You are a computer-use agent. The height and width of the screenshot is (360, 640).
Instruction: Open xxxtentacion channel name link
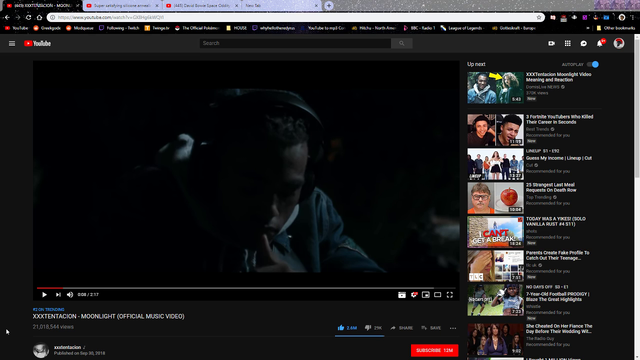(x=67, y=347)
